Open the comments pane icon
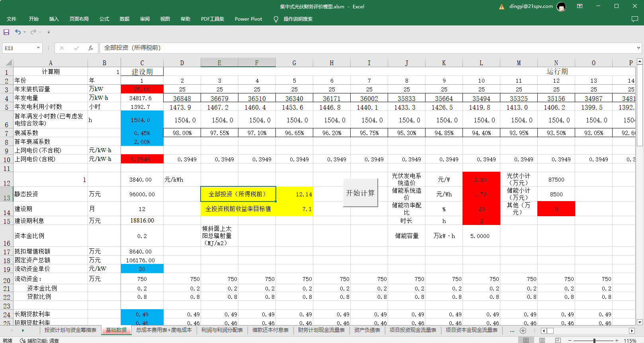 pyautogui.click(x=635, y=19)
